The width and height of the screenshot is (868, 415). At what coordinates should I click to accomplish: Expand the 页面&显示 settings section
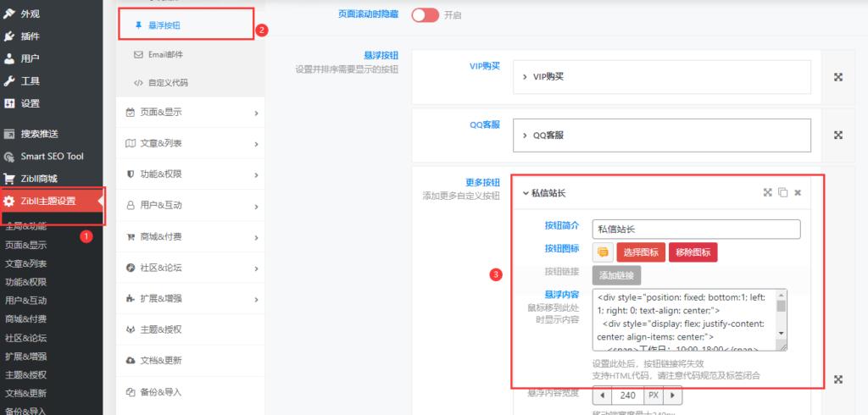[191, 112]
